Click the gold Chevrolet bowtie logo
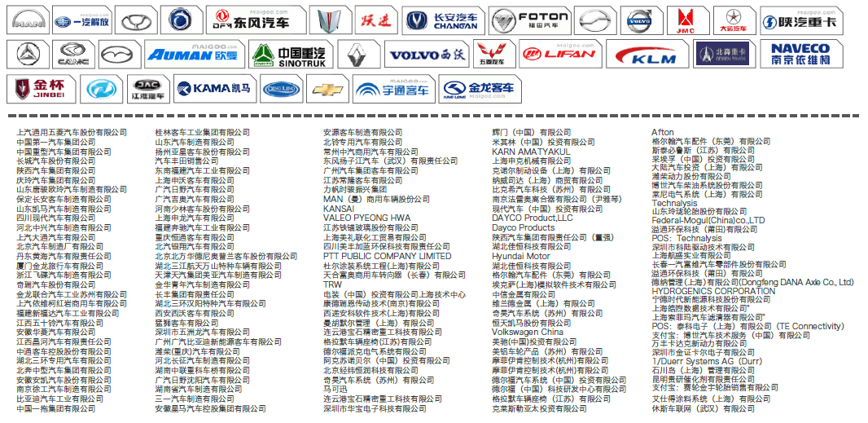 pyautogui.click(x=327, y=90)
